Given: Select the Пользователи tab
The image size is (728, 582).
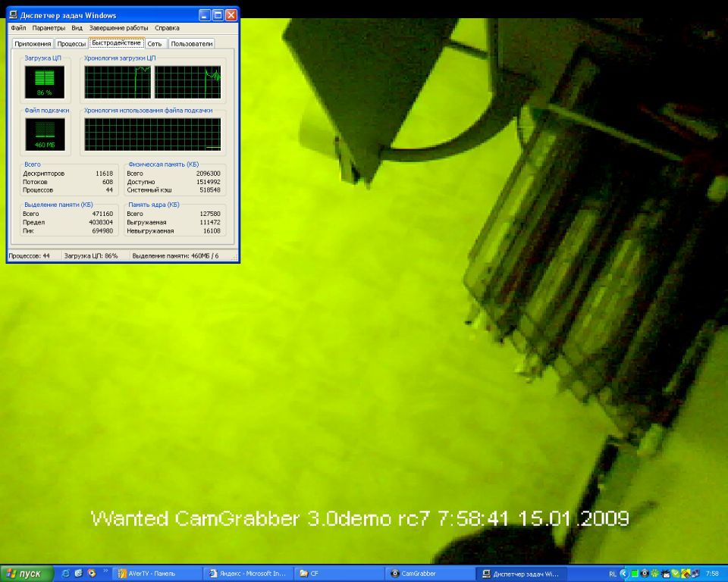Looking at the screenshot, I should click(x=191, y=44).
